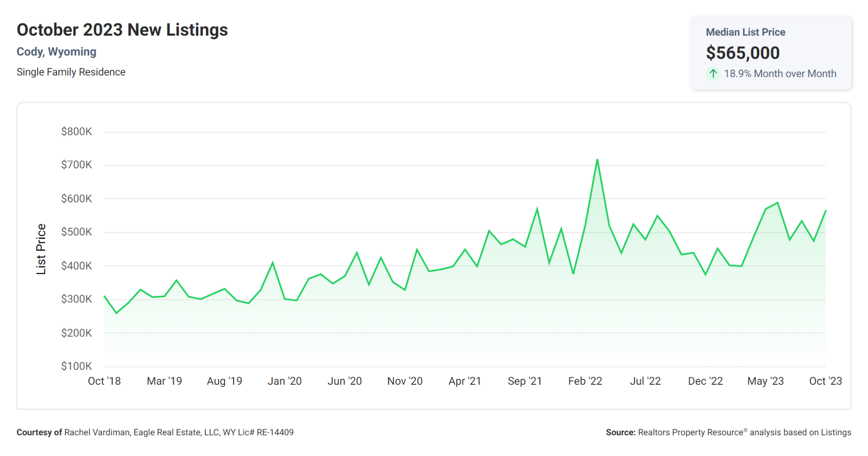Select the $100K y-axis label

point(78,366)
